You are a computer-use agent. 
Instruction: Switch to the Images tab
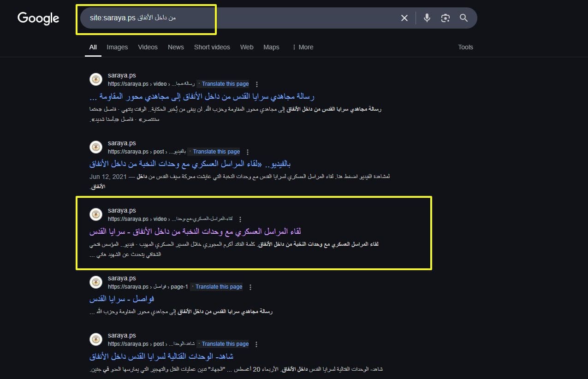point(117,47)
